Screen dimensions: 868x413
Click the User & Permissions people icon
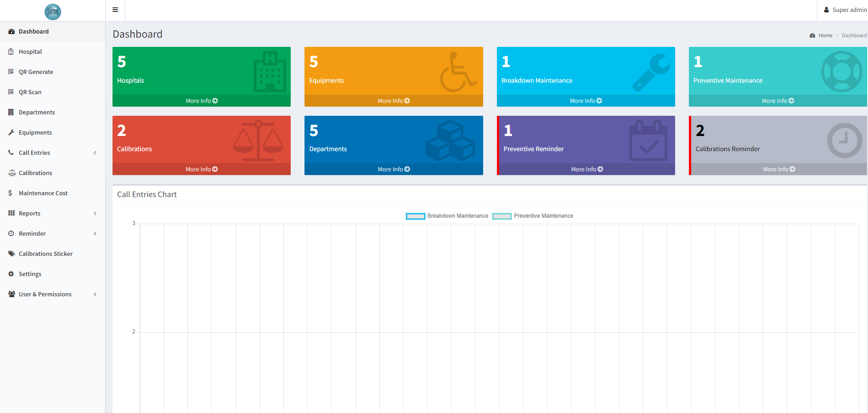coord(12,294)
